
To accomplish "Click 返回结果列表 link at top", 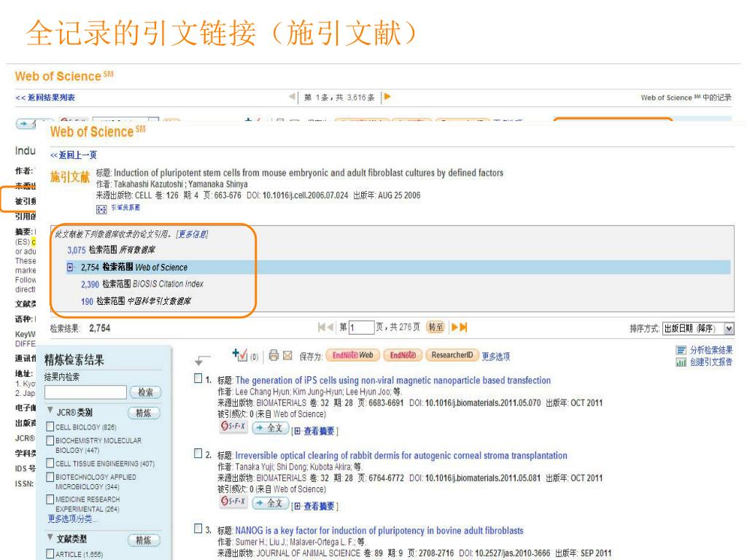I will click(46, 98).
